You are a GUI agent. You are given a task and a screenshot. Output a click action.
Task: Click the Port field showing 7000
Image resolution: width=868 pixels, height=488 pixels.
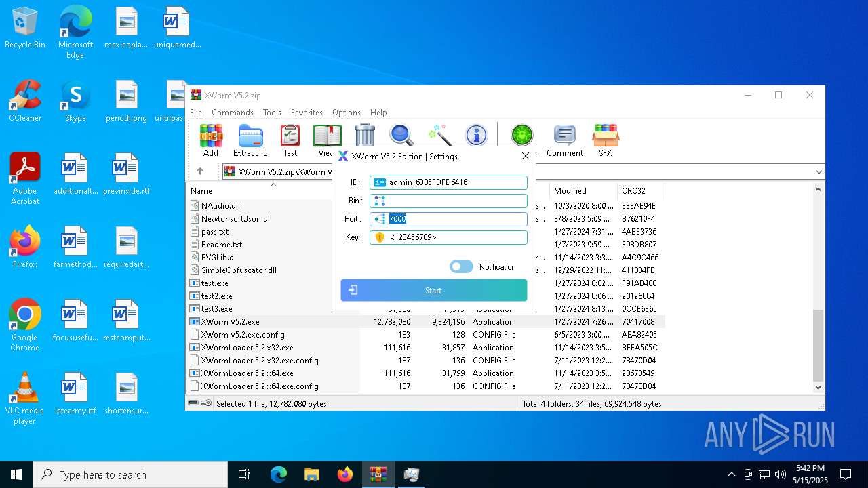(448, 219)
